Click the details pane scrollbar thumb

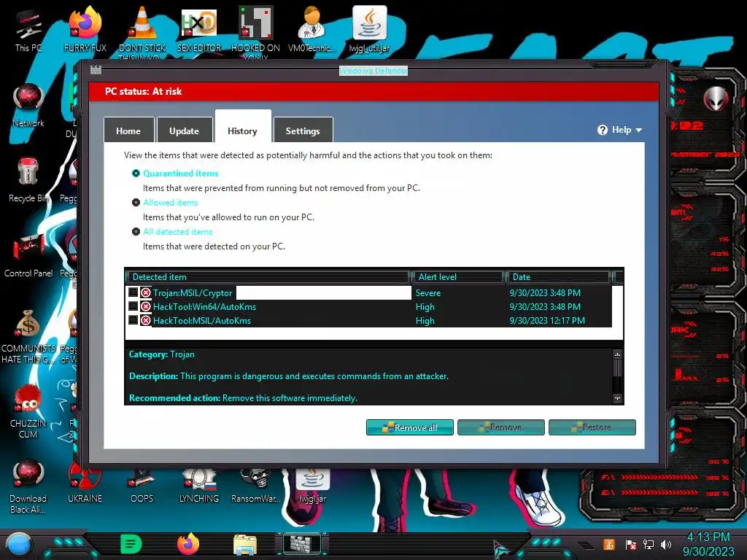(x=617, y=370)
